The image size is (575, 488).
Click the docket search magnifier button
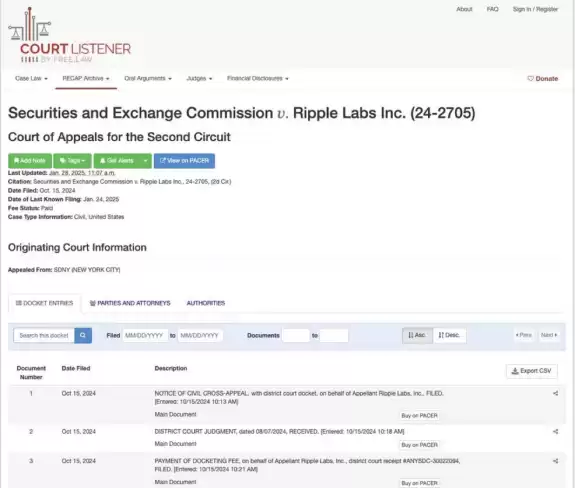[83, 335]
